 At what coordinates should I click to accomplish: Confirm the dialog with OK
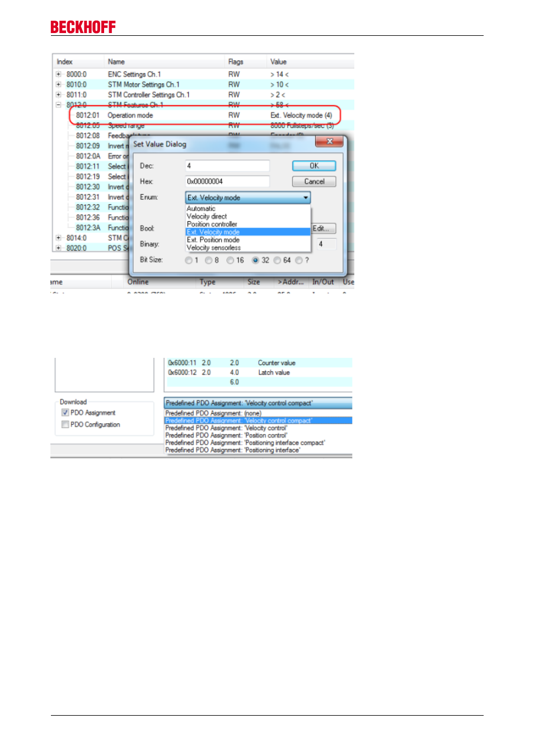click(x=314, y=166)
